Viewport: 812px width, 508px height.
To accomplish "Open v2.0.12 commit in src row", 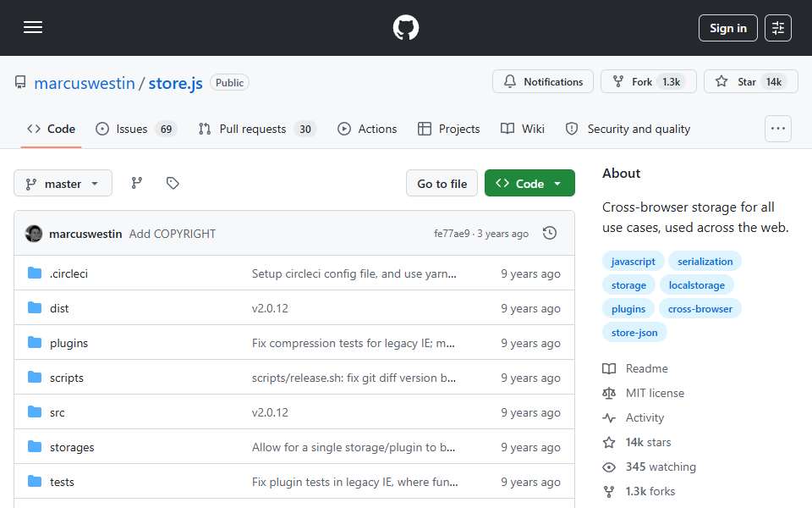I will [270, 412].
